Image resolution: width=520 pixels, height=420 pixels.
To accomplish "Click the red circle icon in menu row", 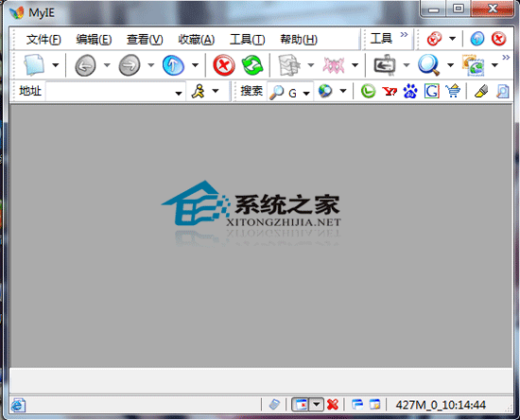I will click(x=435, y=39).
